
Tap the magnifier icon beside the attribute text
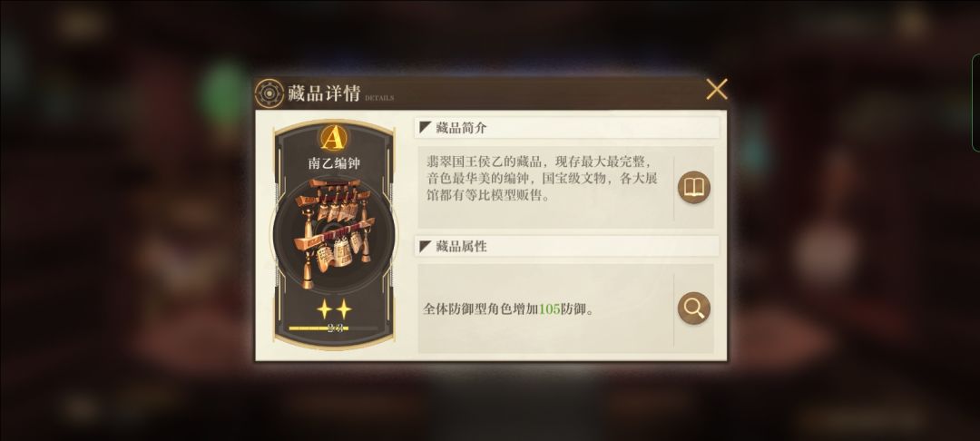pyautogui.click(x=694, y=308)
